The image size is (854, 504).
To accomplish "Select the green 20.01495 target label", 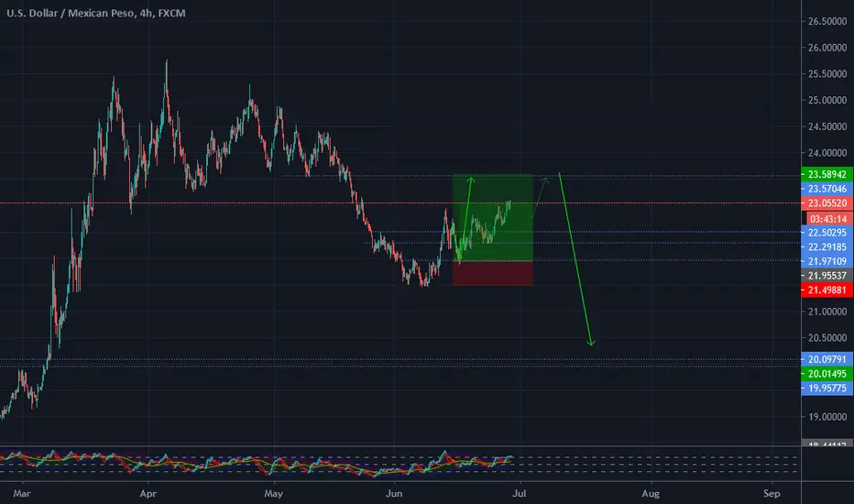I will (827, 374).
